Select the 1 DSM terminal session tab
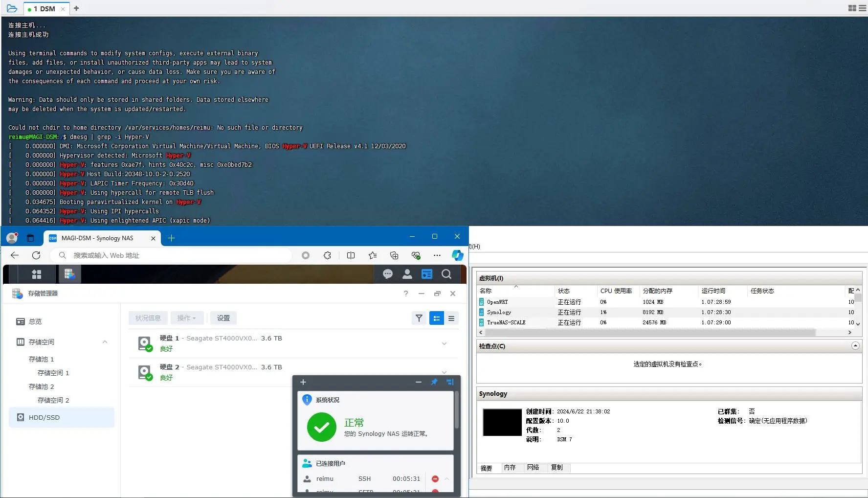 click(44, 9)
